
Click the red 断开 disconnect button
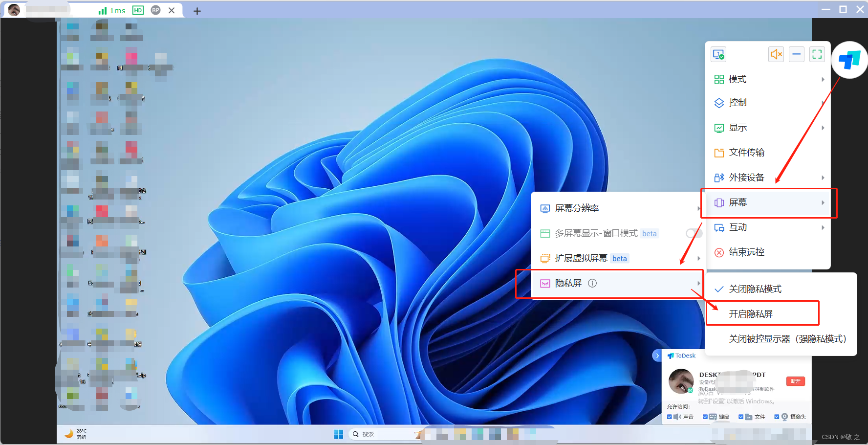796,381
